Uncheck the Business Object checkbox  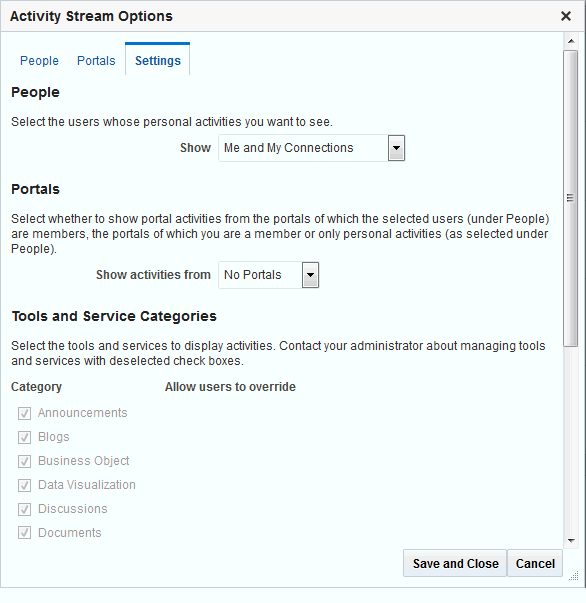pyautogui.click(x=24, y=461)
